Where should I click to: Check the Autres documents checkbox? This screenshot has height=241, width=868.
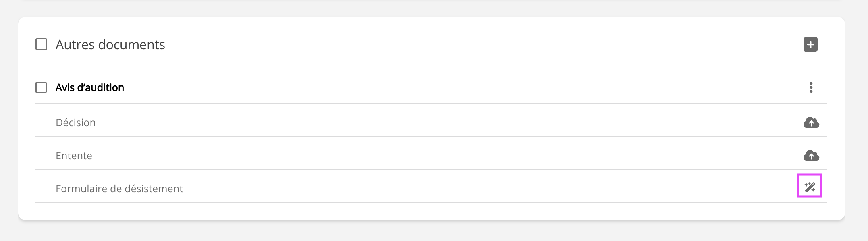pyautogui.click(x=41, y=44)
